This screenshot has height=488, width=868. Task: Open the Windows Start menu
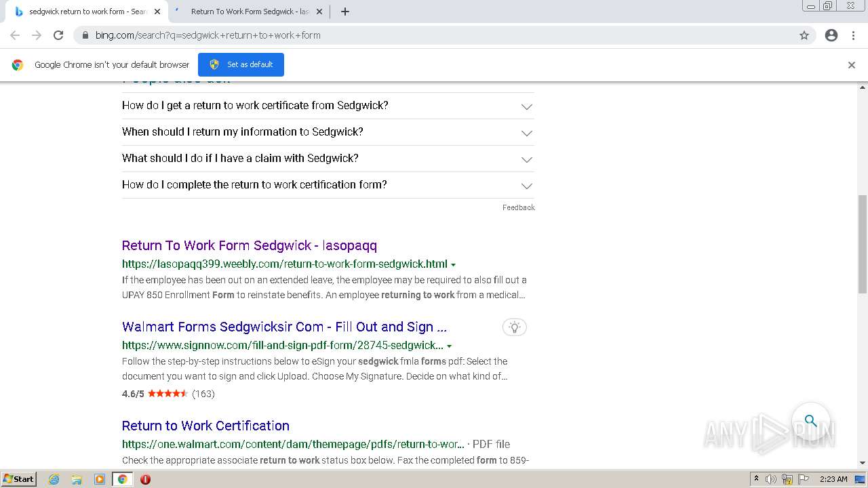click(x=18, y=479)
